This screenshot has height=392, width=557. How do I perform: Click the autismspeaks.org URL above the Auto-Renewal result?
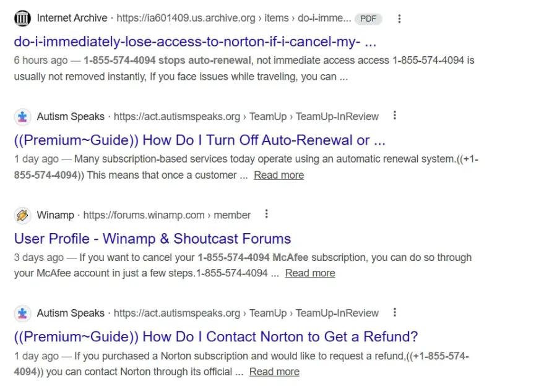point(246,116)
